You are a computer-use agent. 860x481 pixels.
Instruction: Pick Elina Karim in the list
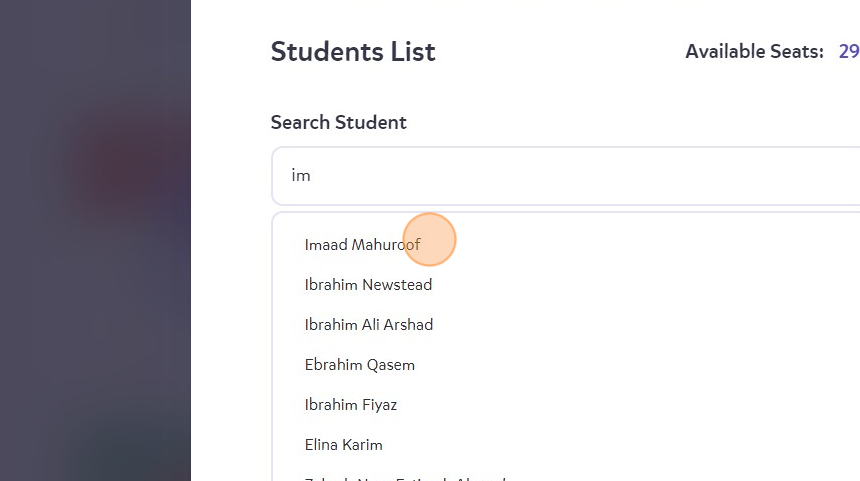coord(343,445)
